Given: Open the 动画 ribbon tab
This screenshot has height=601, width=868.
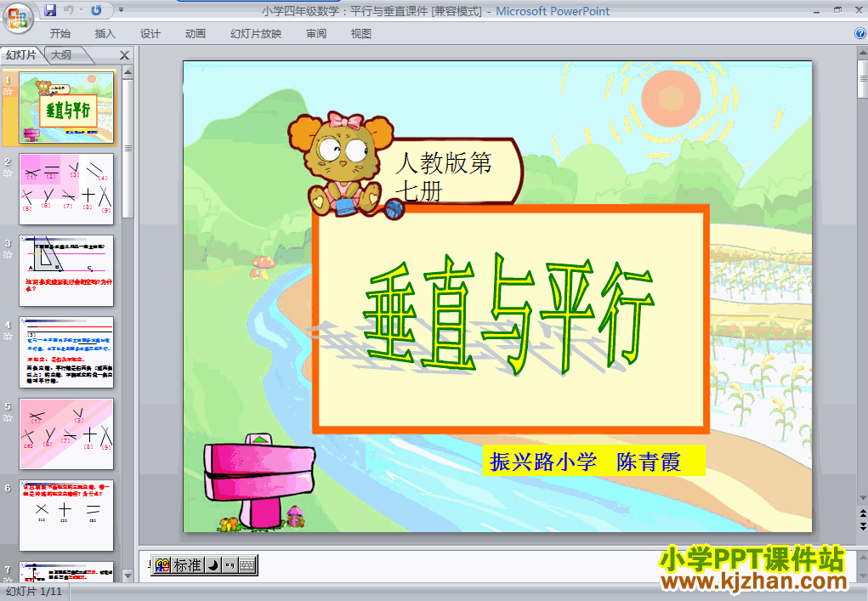Looking at the screenshot, I should click(x=196, y=34).
